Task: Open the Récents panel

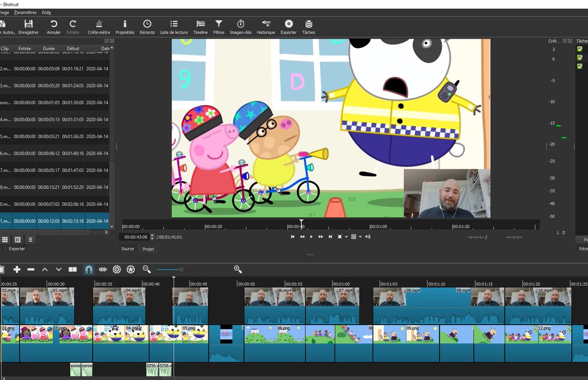Action: [x=147, y=27]
